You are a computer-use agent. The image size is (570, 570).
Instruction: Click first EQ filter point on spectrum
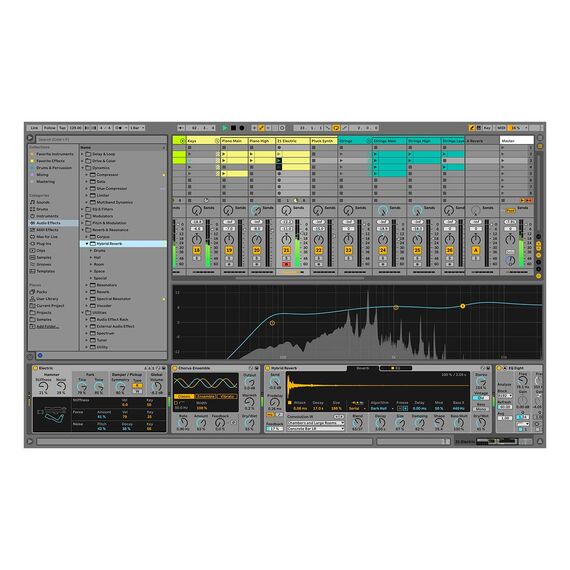click(x=272, y=323)
